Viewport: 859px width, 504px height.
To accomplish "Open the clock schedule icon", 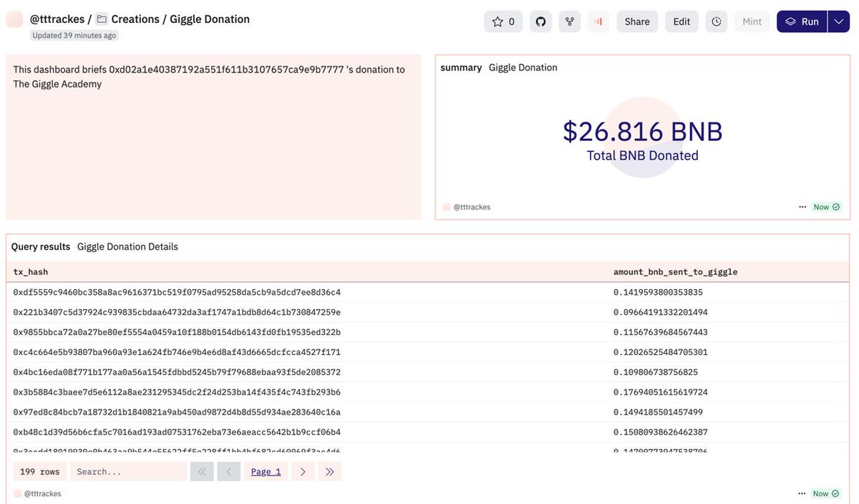I will 717,21.
